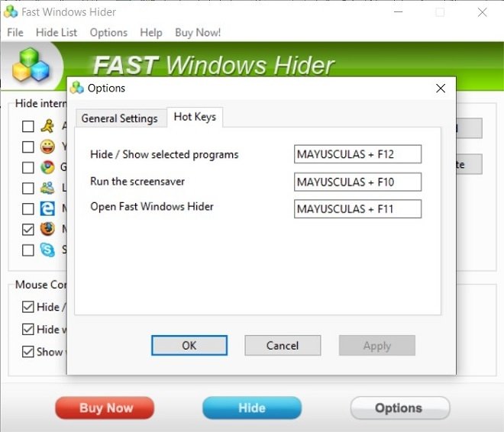Screen dimensions: 504x432
Task: Click the Run the screensaver hotkey field
Action: (357, 182)
